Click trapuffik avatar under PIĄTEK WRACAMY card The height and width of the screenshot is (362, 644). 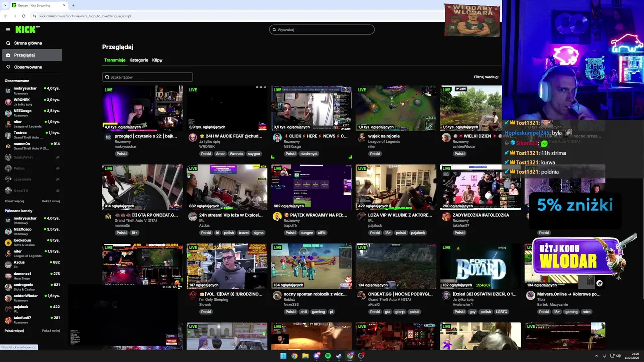pyautogui.click(x=277, y=216)
